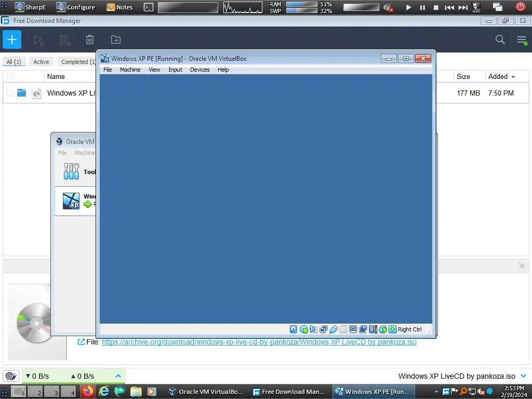Switch to virtual desktop 2 in pager
The image size is (532, 399).
pos(35,392)
